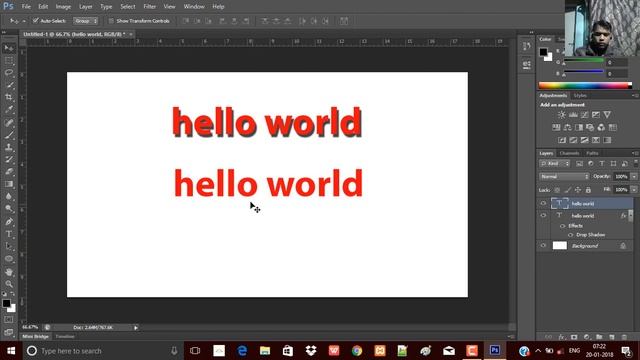Open the File menu
The width and height of the screenshot is (640, 360).
[26, 7]
